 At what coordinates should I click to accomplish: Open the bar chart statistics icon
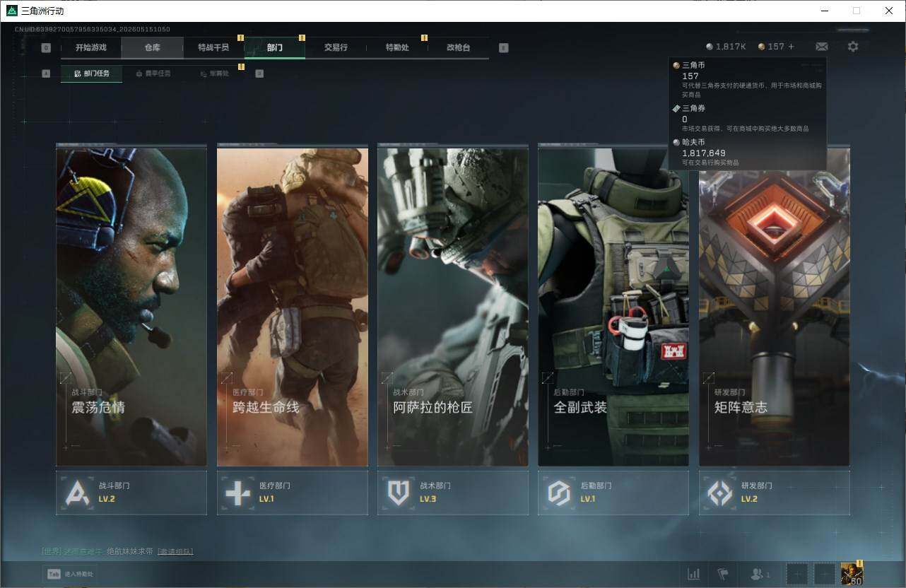tap(694, 574)
